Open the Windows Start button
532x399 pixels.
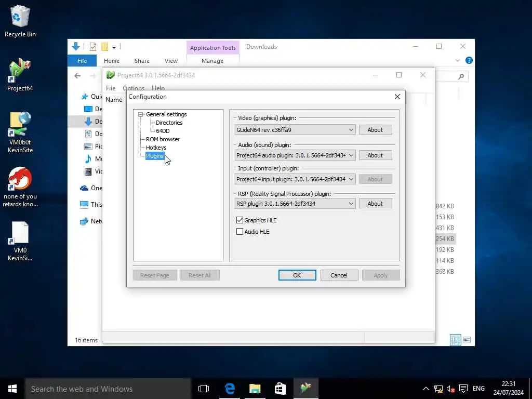point(12,389)
